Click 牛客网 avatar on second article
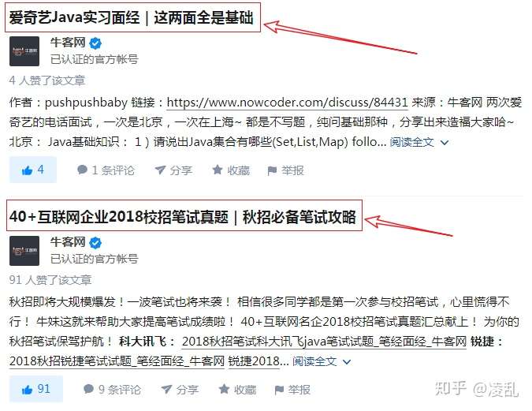Image resolution: width=532 pixels, height=411 pixels. tap(24, 251)
